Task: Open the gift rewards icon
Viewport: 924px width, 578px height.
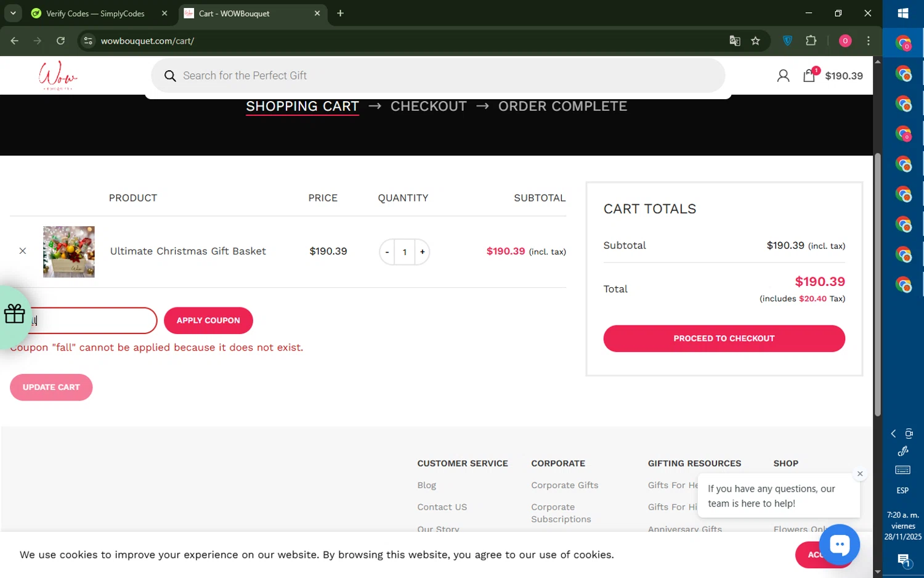Action: click(x=14, y=314)
